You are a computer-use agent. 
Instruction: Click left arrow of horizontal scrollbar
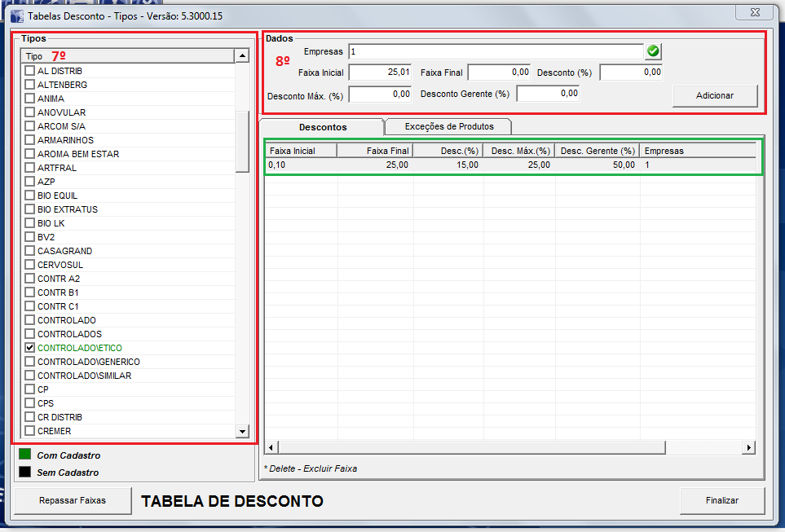coord(272,448)
